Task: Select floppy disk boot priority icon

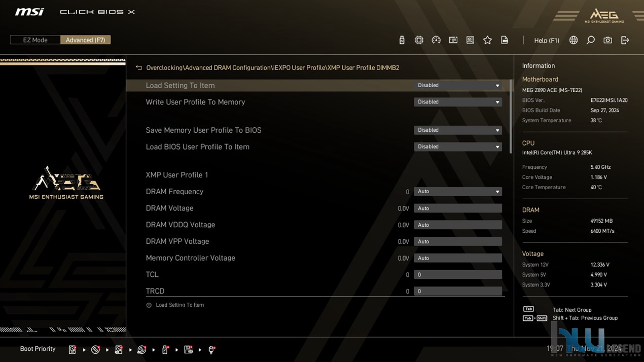Action: tap(188, 349)
